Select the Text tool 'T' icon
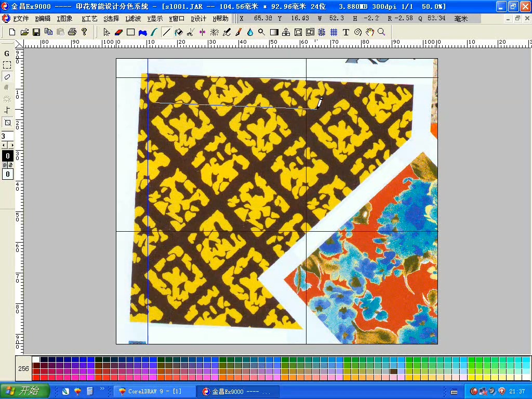Viewport: 532px width, 399px height. tap(346, 32)
